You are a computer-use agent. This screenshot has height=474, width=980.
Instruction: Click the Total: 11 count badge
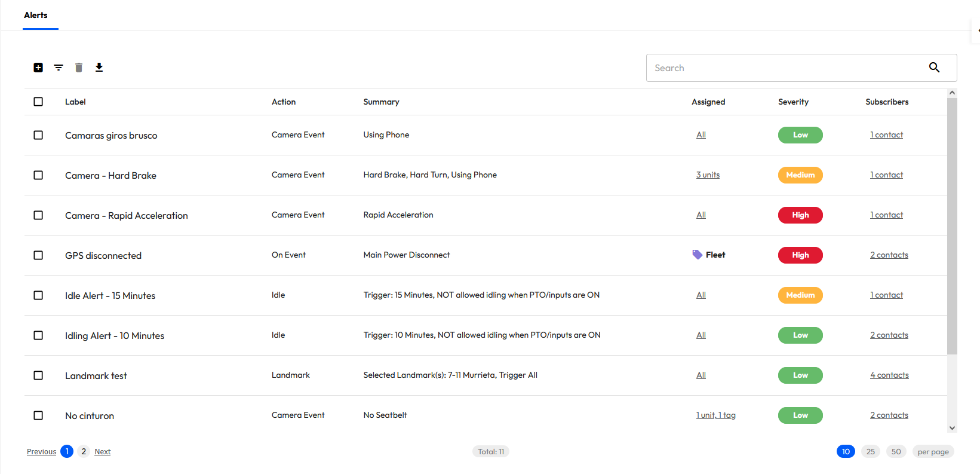click(x=491, y=451)
